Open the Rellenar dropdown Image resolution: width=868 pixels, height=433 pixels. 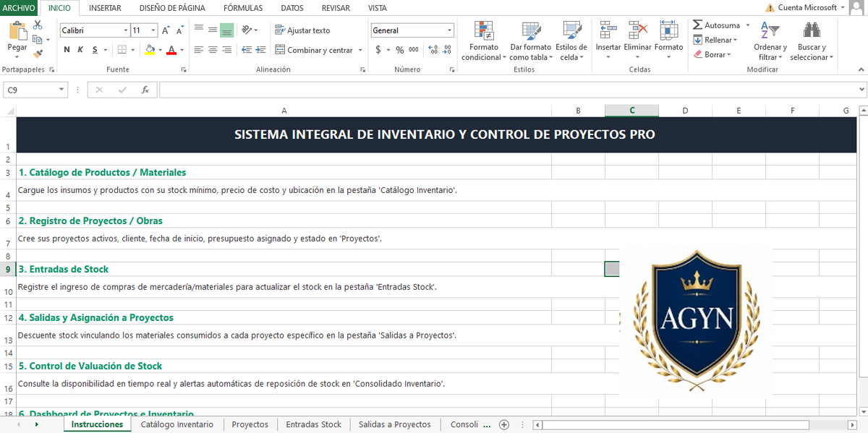coord(716,40)
